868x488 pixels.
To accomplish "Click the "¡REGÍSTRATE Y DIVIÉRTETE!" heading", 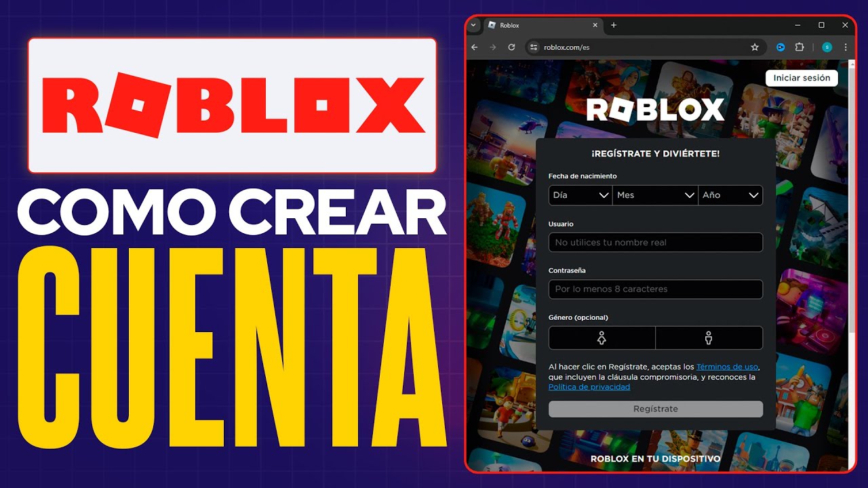I will point(655,154).
